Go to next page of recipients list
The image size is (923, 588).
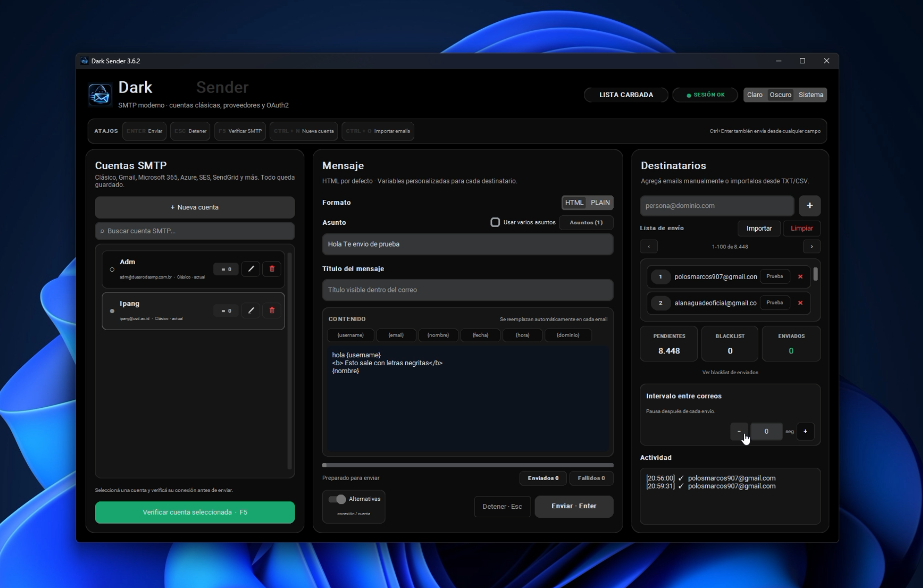click(x=812, y=246)
